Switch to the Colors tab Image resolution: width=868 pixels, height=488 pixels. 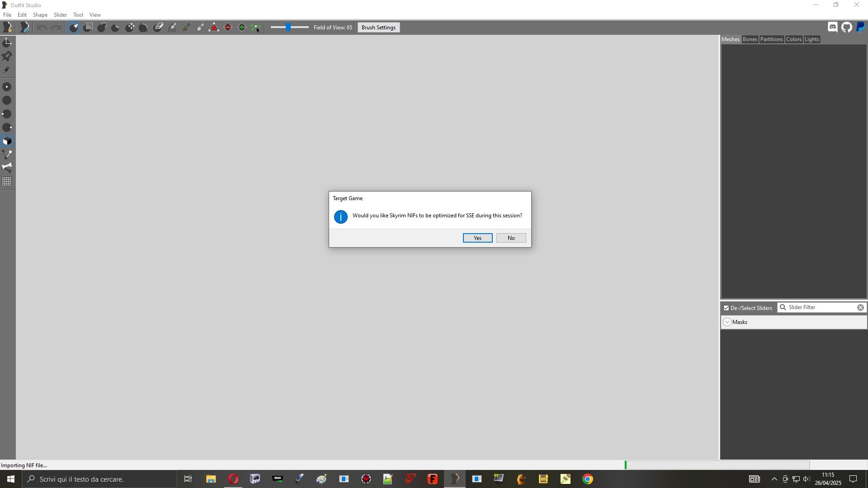794,39
